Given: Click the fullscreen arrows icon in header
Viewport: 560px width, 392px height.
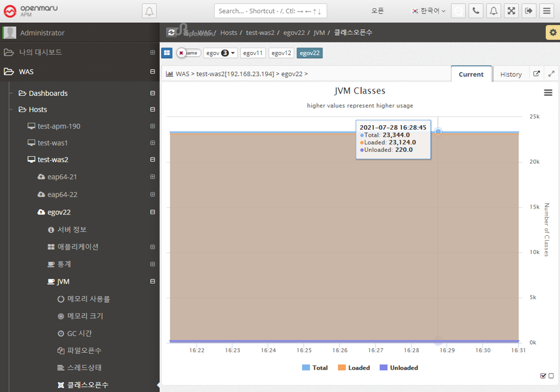Looking at the screenshot, I should point(511,11).
